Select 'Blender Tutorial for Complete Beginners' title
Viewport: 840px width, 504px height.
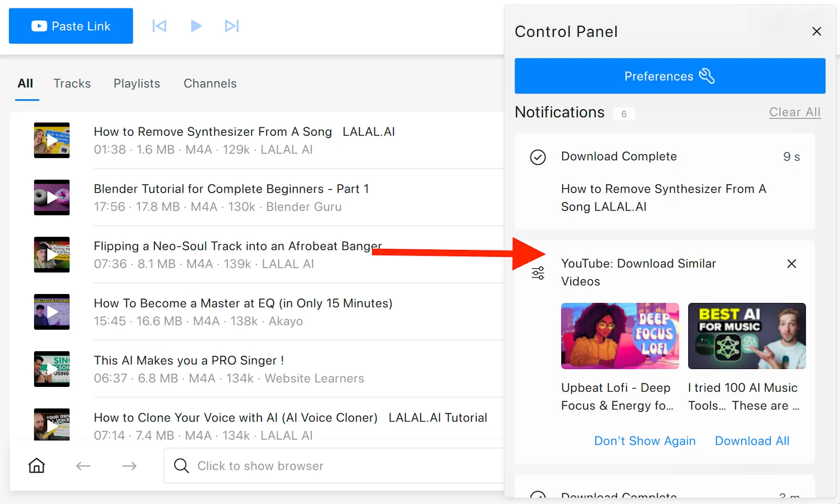(231, 189)
